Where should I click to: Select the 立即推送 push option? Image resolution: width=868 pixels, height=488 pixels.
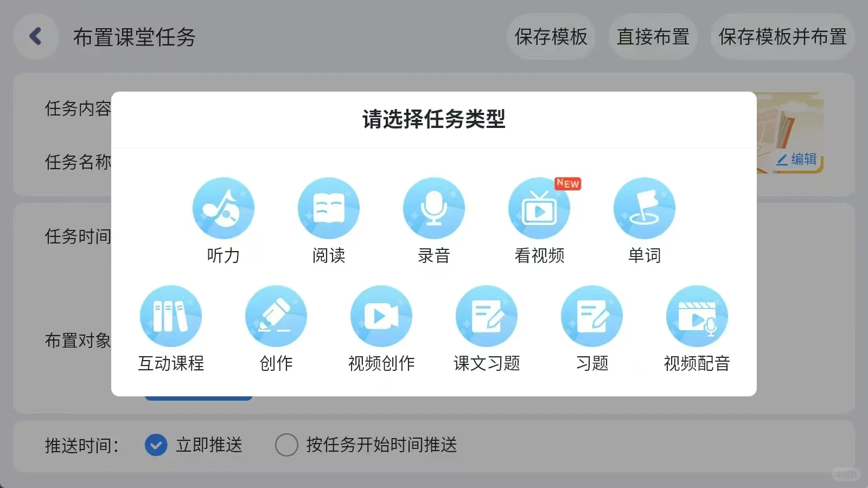[156, 445]
